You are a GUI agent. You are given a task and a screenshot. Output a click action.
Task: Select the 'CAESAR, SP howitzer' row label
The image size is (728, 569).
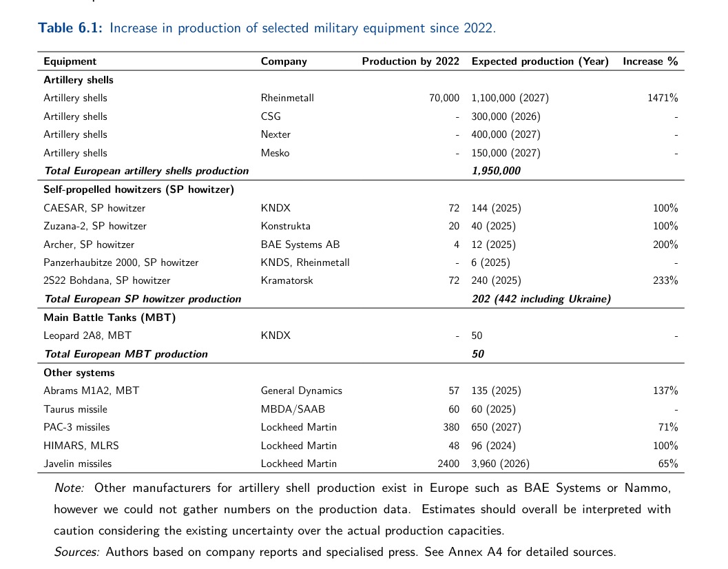click(94, 208)
